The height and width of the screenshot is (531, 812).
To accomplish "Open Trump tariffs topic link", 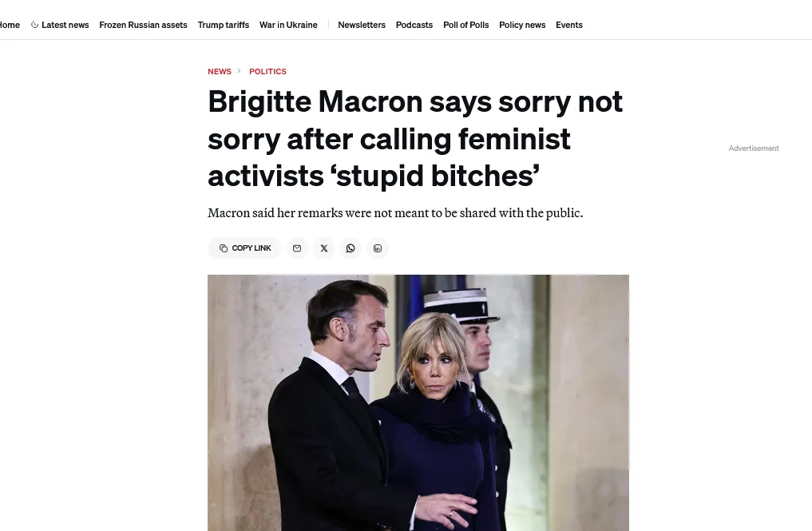I will [224, 25].
